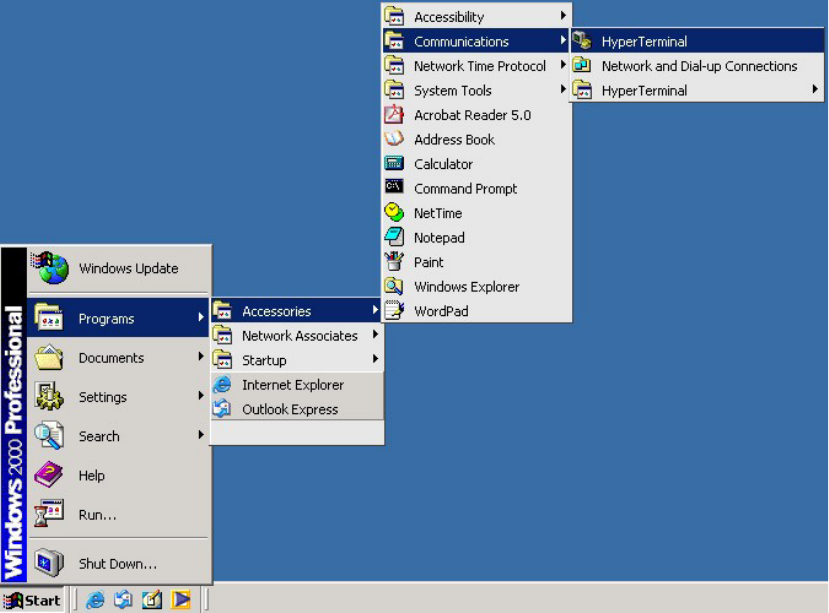This screenshot has width=829, height=613.
Task: Launch WordPad from Accessories
Action: click(476, 310)
